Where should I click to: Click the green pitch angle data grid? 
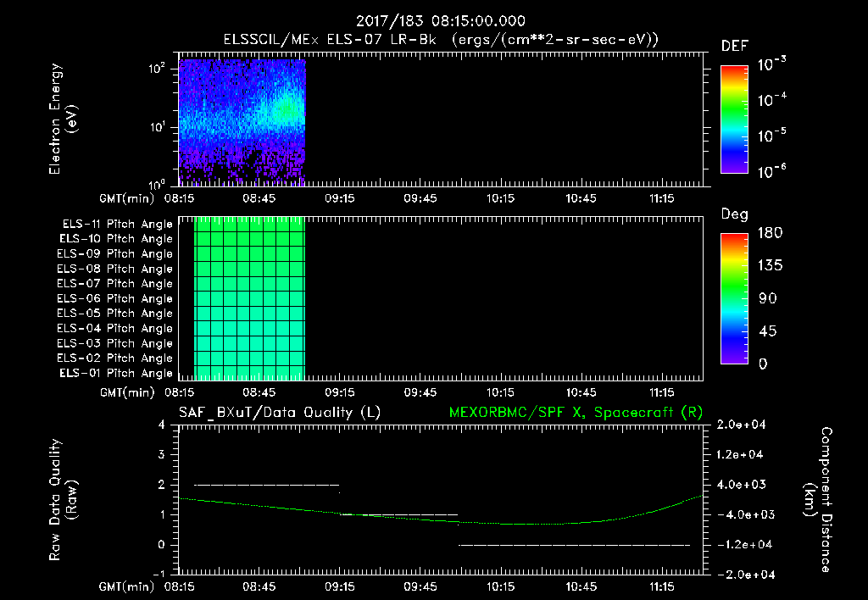click(x=249, y=299)
